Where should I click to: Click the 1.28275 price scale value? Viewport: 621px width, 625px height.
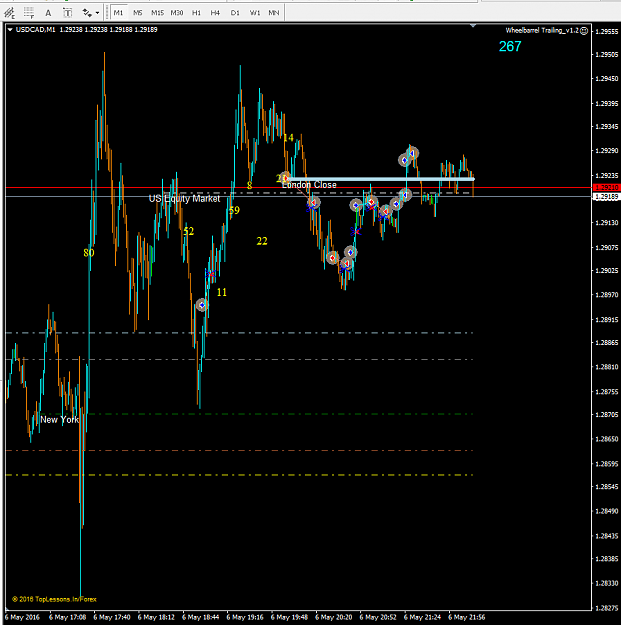[606, 608]
